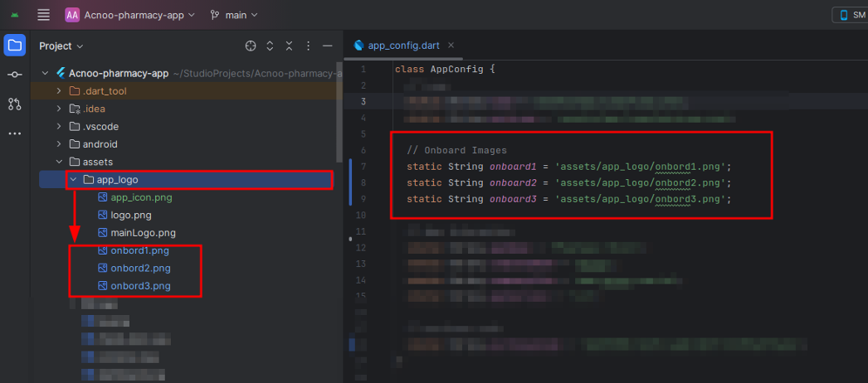Collapse the app_logo folder
Screen dimensions: 868x383
[74, 180]
